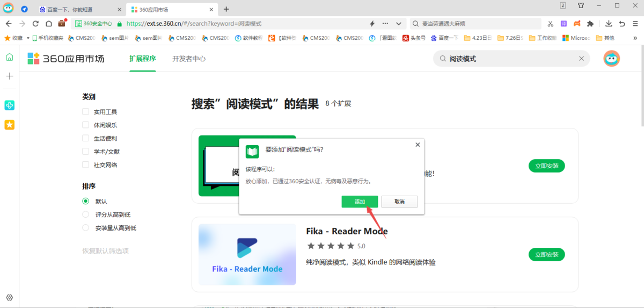The image size is (644, 308).
Task: Open the browser hamburger main menu
Action: [x=635, y=24]
